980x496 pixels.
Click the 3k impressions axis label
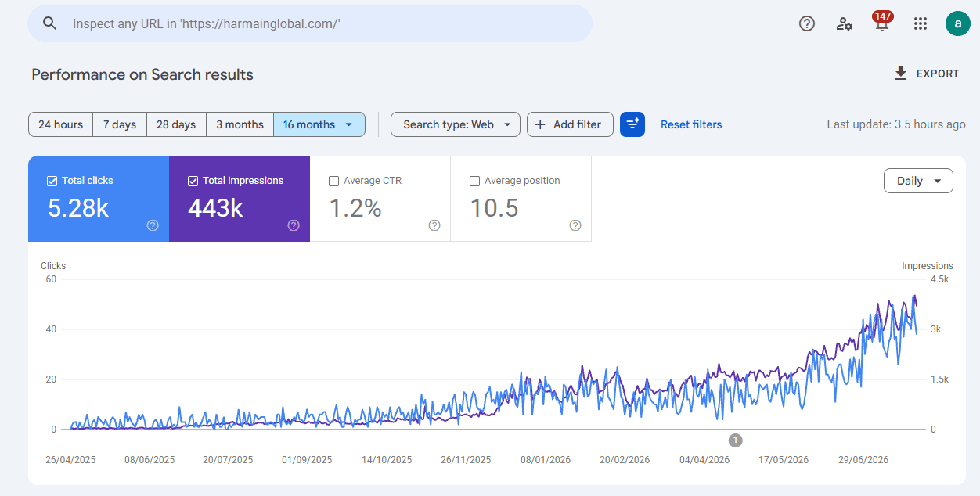click(935, 329)
